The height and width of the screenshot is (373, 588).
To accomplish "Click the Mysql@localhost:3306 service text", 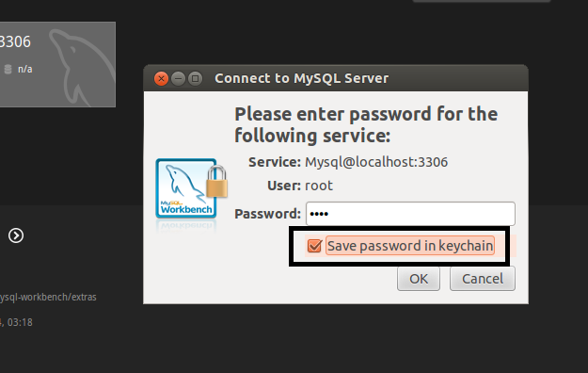I will point(376,162).
